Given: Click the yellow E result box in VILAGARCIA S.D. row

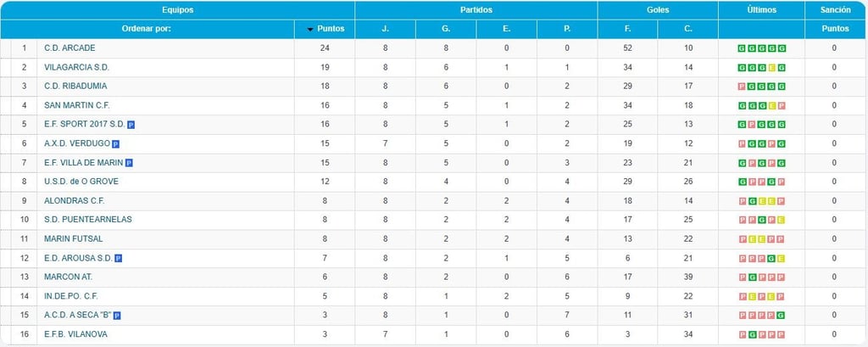Looking at the screenshot, I should pos(771,68).
